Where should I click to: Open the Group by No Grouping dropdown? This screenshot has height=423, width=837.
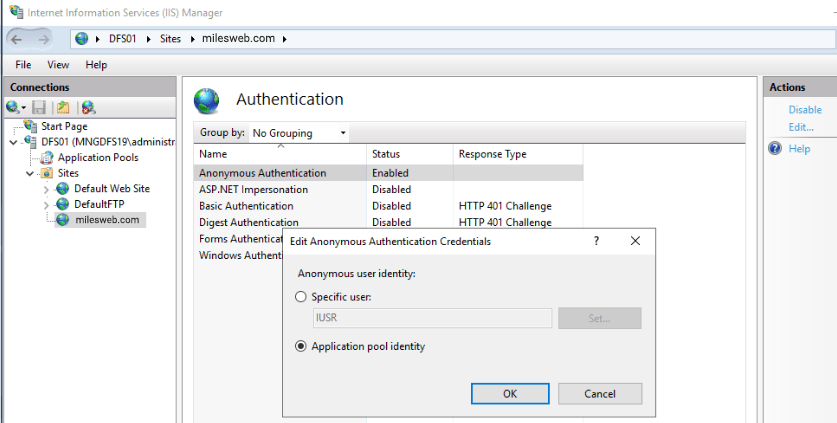pyautogui.click(x=299, y=133)
